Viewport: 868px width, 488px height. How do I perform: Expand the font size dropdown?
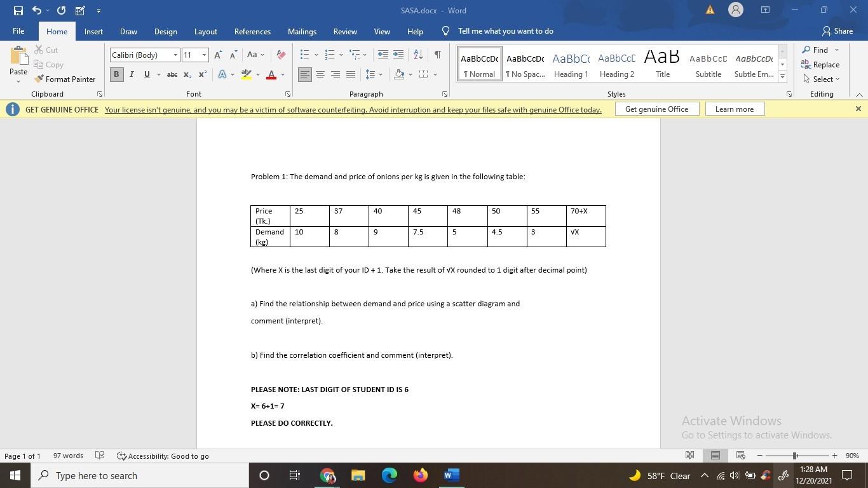click(x=204, y=55)
